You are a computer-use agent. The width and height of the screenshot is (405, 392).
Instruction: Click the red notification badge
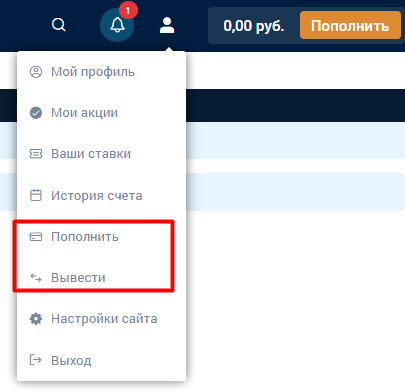coord(128,10)
